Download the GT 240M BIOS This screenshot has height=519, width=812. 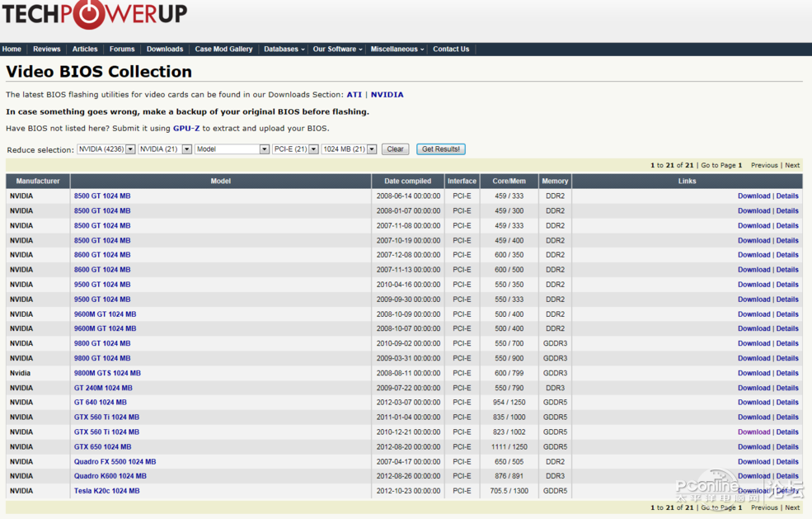[754, 388]
